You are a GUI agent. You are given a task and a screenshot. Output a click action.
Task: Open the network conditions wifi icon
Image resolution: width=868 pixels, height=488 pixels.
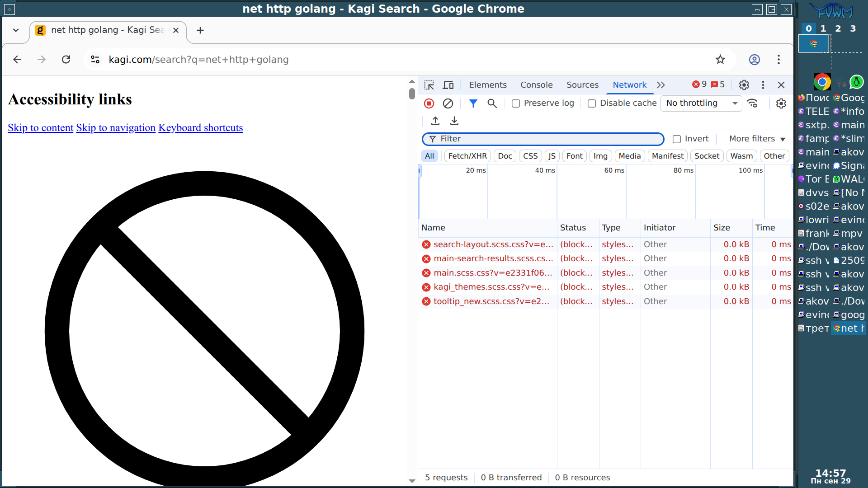(752, 103)
